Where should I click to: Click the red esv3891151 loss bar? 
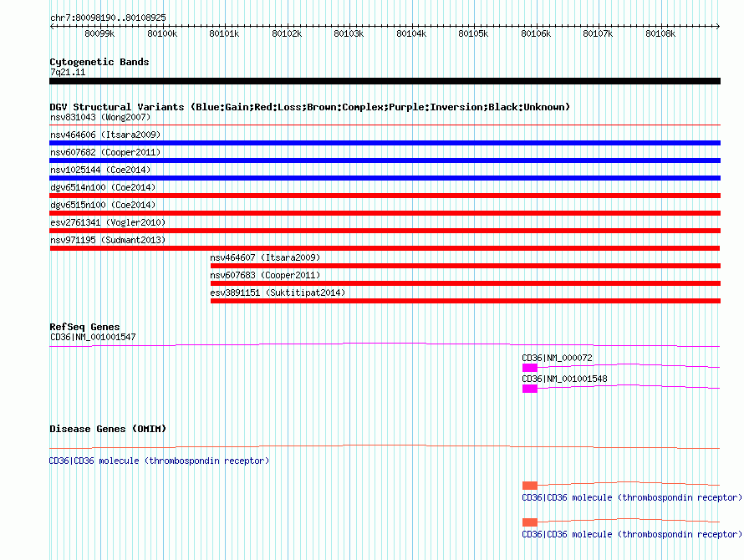point(466,301)
